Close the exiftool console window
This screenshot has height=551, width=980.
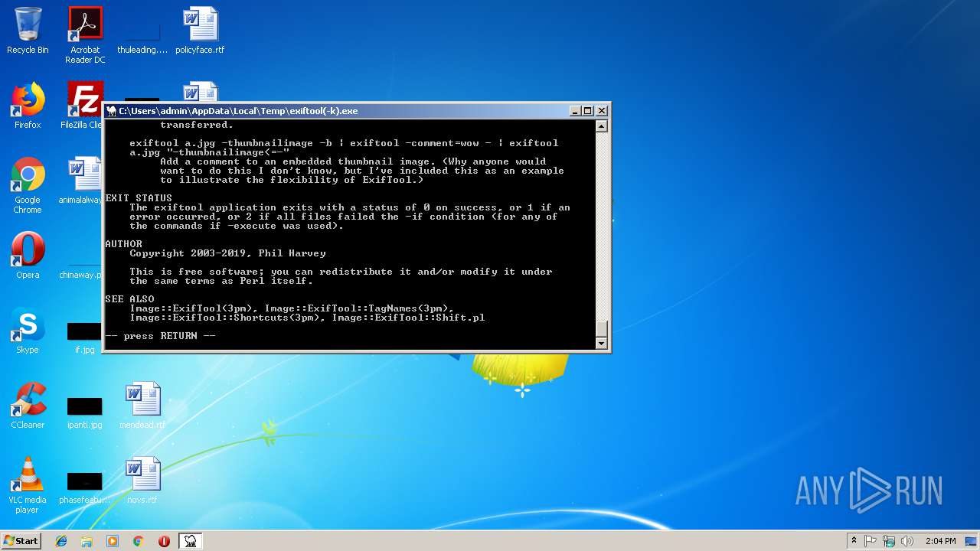pyautogui.click(x=602, y=111)
